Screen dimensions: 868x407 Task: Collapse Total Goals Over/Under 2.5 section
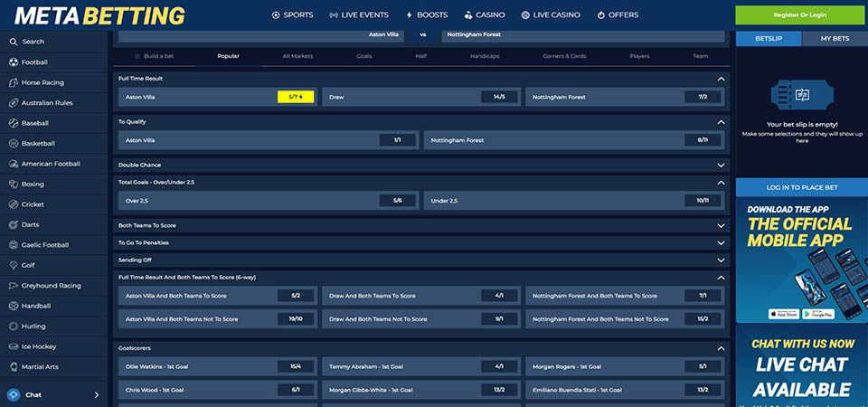coord(721,182)
